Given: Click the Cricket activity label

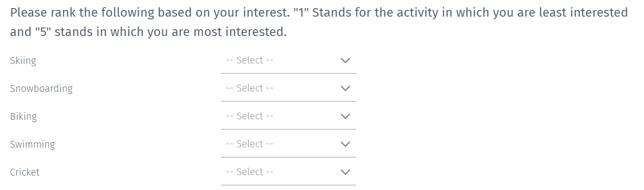Looking at the screenshot, I should (x=25, y=172).
